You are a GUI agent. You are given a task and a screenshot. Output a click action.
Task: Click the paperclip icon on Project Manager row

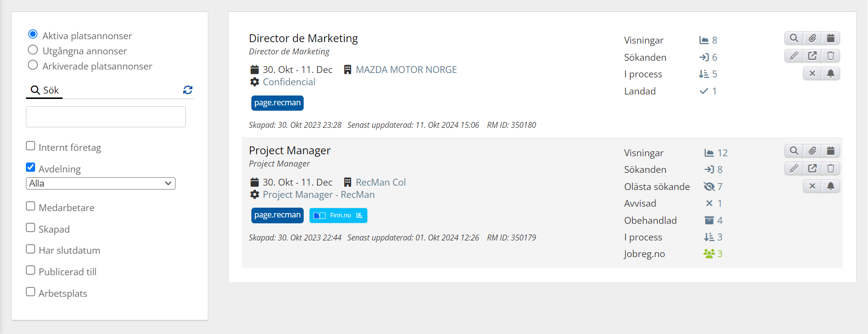pos(812,151)
